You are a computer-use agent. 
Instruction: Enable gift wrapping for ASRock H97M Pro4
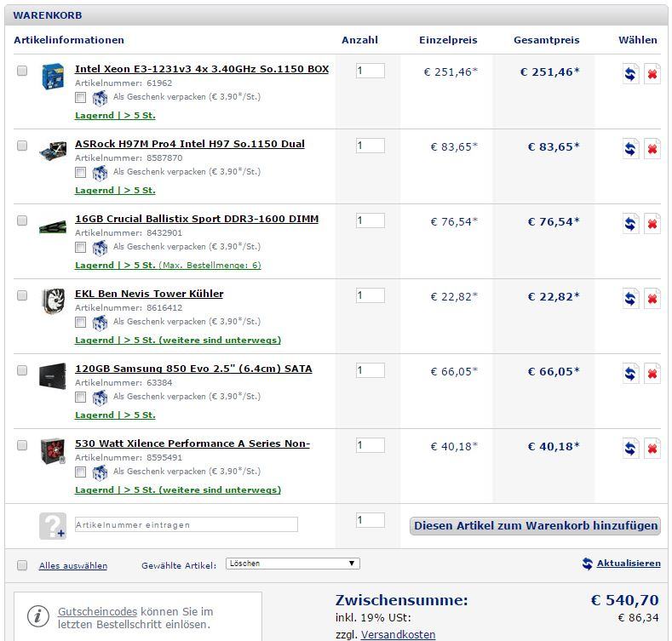tap(80, 172)
